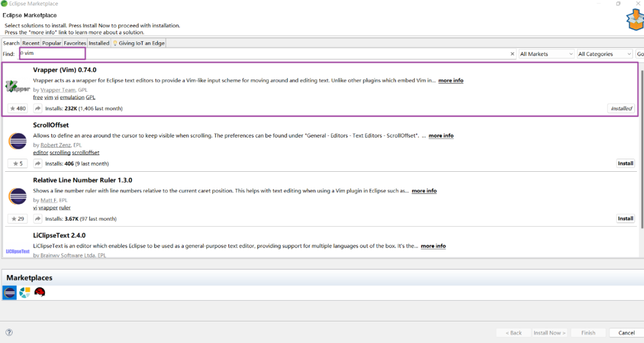
Task: Install the ScrollOffset plugin
Action: [626, 163]
